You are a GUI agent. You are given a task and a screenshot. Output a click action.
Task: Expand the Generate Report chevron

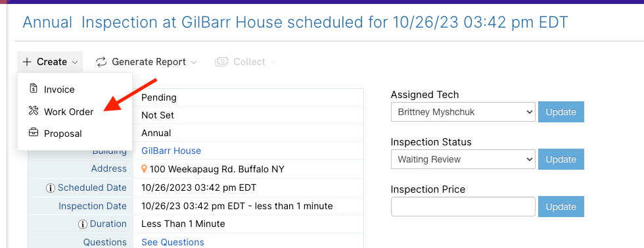194,62
